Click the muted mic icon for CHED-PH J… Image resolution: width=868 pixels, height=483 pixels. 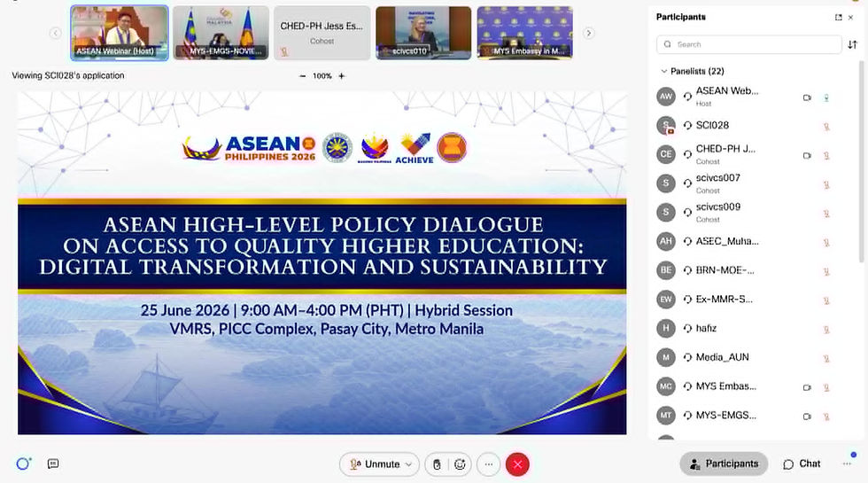coord(825,156)
